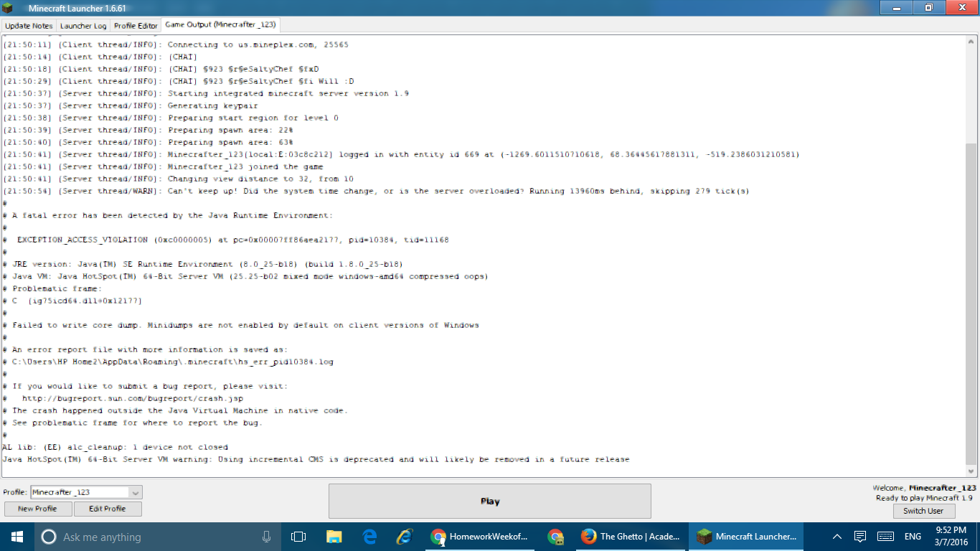Click the 'Generating keypair' log line

pyautogui.click(x=131, y=105)
